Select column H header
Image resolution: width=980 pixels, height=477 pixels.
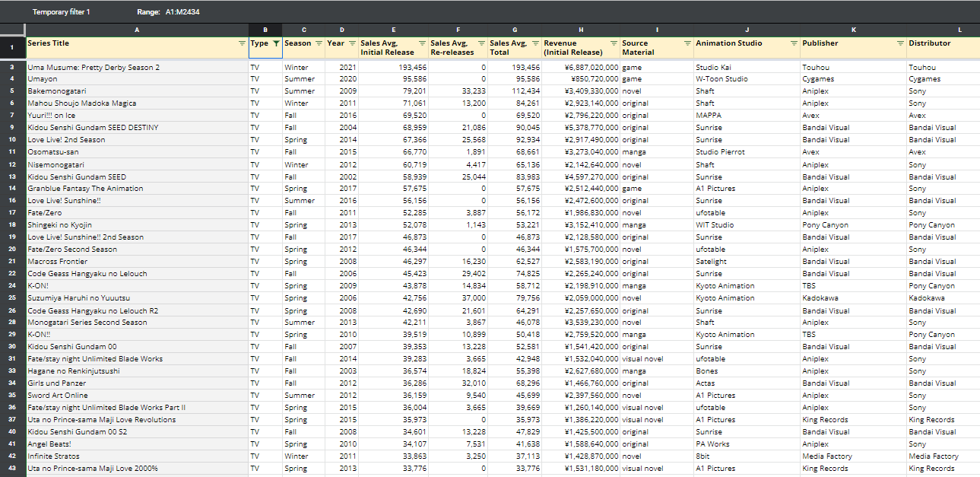coord(581,30)
